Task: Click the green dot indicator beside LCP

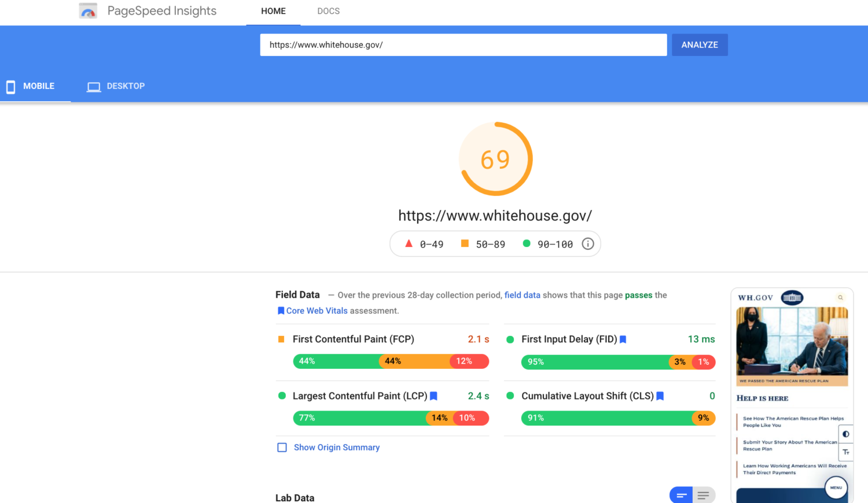Action: pyautogui.click(x=282, y=396)
